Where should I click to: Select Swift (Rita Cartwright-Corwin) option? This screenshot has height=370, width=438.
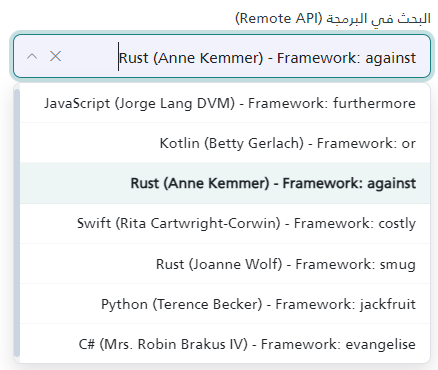tap(225, 223)
